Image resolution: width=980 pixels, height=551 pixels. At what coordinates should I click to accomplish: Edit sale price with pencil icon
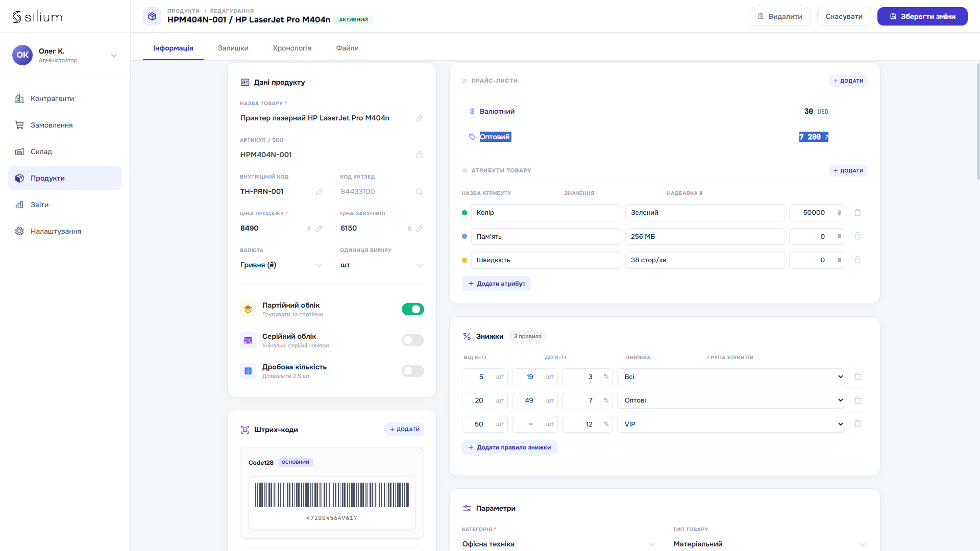[319, 229]
